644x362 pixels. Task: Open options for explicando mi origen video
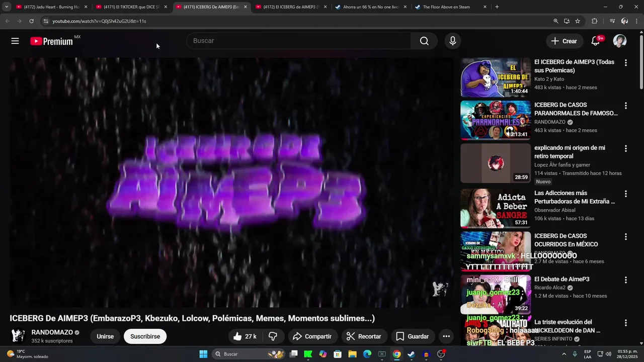click(626, 149)
